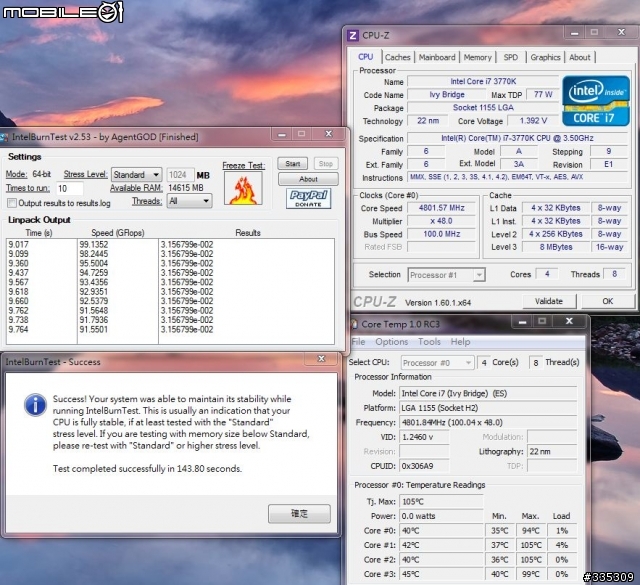Click the Times to run input field
Screen dimensions: 640x585
coord(70,189)
